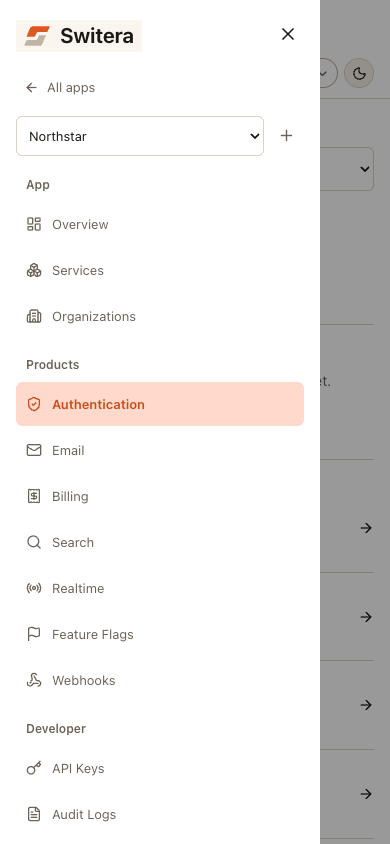
Task: Click the Feature Flags flag icon
Action: pos(34,634)
